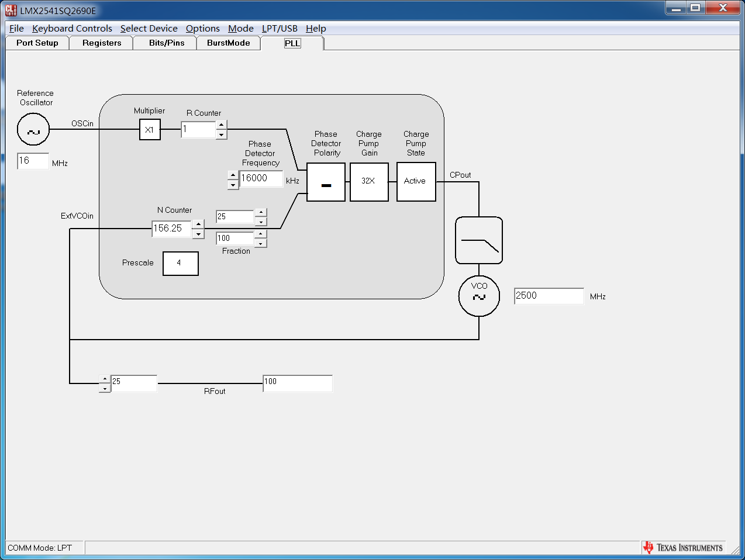Decrease the N Counter value
This screenshot has width=745, height=560.
point(199,234)
